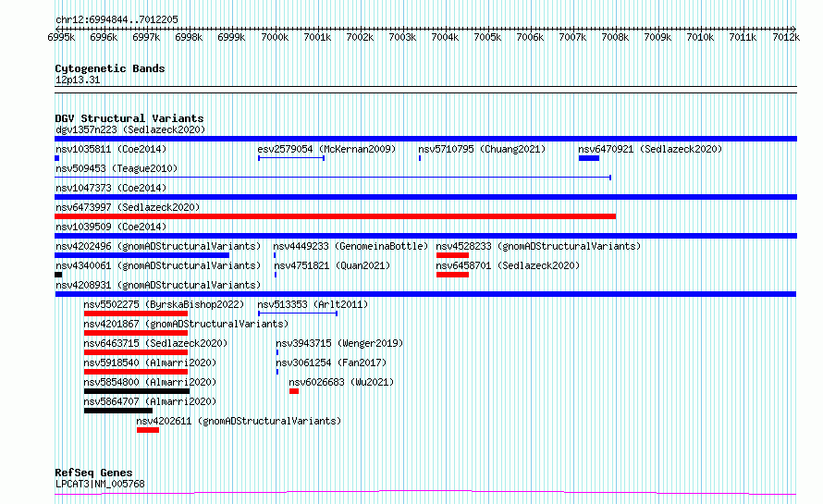The image size is (823, 504).
Task: Select nsv6026683 (Wu2021) label
Action: click(x=341, y=382)
